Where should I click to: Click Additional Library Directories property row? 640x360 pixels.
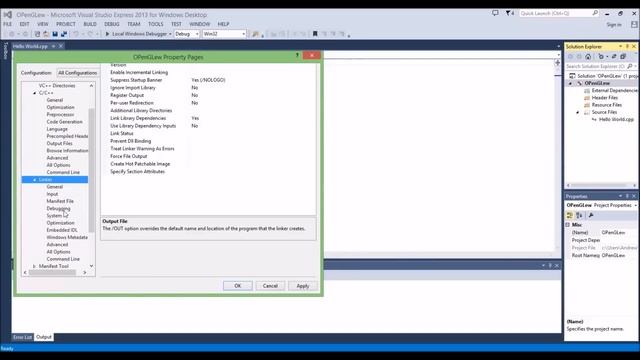coord(208,111)
